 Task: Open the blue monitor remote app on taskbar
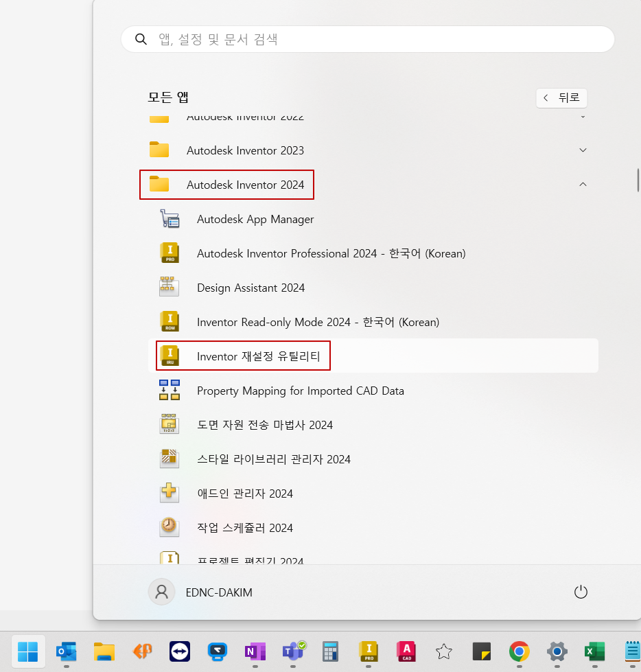(218, 651)
